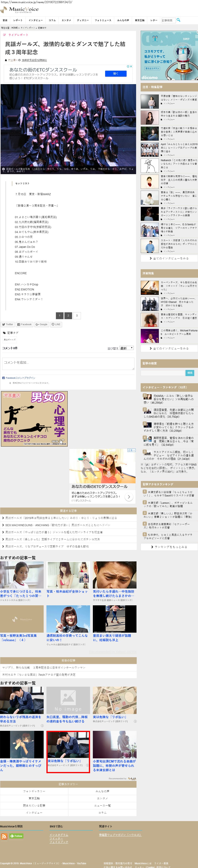The image size is (198, 868).
Task: Open the 並び替え 最新 sort dropdown
Action: pyautogui.click(x=127, y=348)
